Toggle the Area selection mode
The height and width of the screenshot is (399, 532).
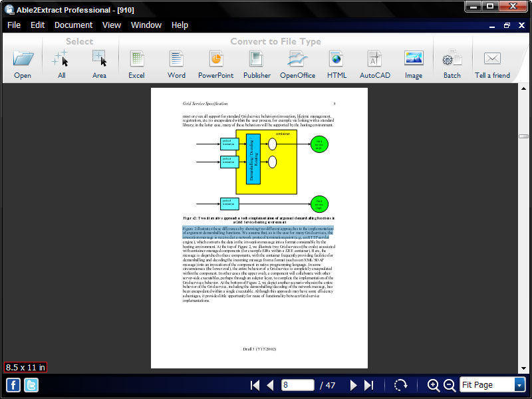coord(99,60)
